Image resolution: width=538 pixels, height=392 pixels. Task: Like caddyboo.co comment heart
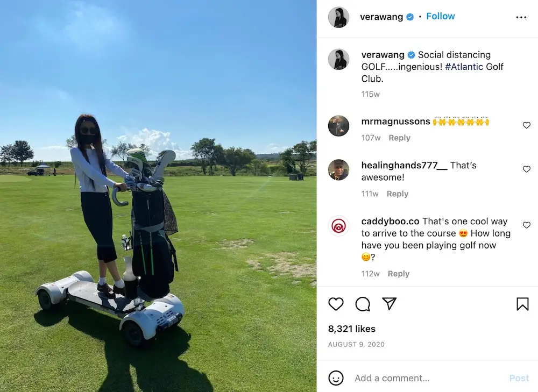(x=526, y=225)
